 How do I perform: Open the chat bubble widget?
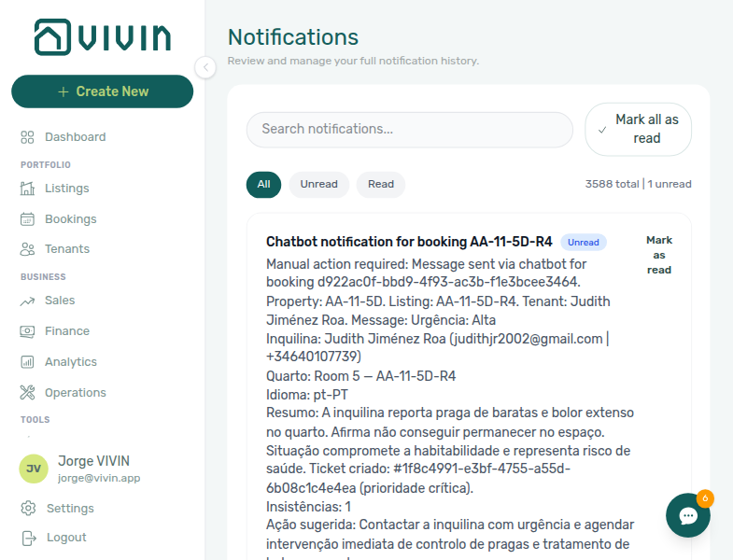[x=688, y=515]
